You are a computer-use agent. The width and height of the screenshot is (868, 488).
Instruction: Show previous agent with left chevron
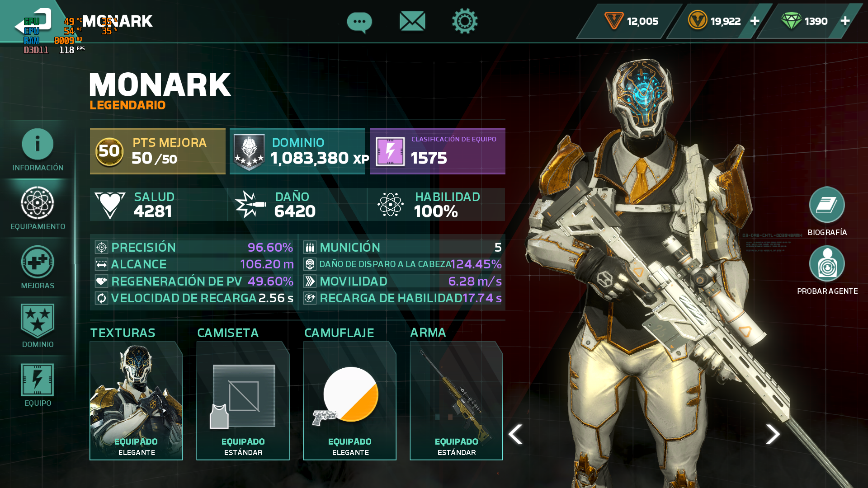click(x=515, y=434)
